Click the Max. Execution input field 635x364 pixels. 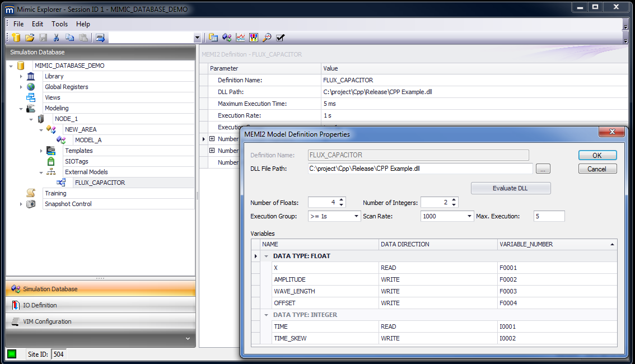[x=548, y=216]
